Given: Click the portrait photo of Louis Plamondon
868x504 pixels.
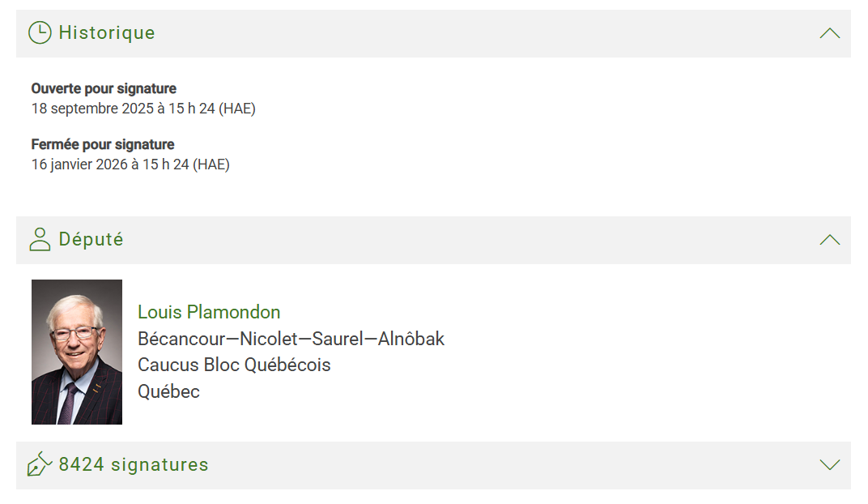Looking at the screenshot, I should [77, 352].
